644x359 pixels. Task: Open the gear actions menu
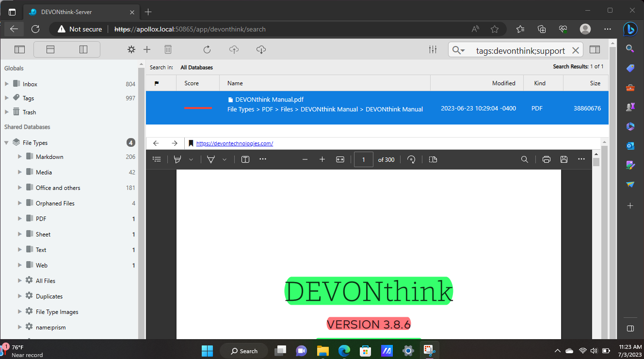[x=131, y=49]
